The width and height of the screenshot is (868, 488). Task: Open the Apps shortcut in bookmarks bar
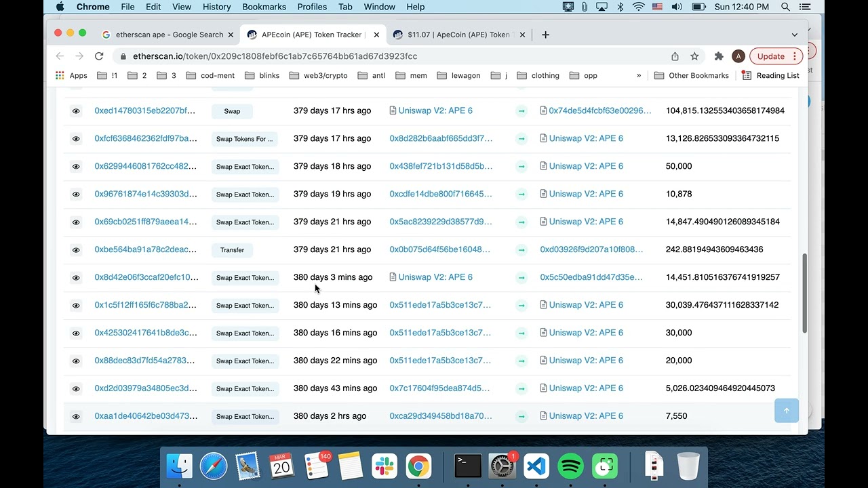coord(71,75)
